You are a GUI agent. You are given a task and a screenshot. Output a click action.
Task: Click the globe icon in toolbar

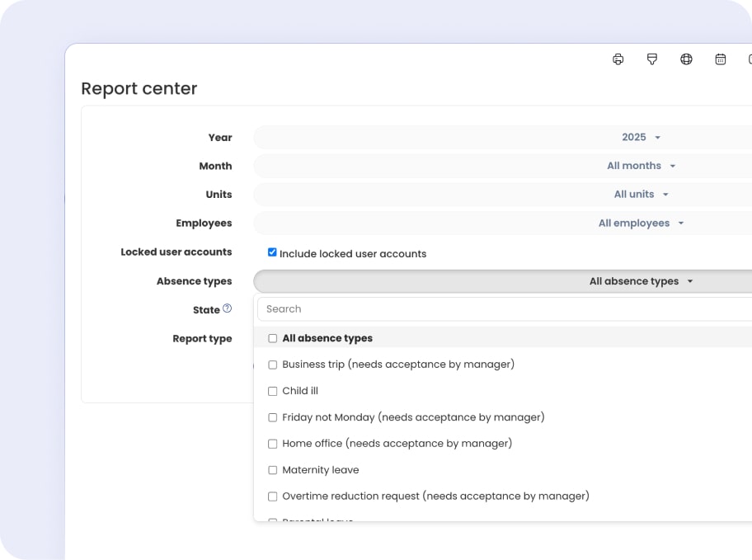[x=686, y=59]
